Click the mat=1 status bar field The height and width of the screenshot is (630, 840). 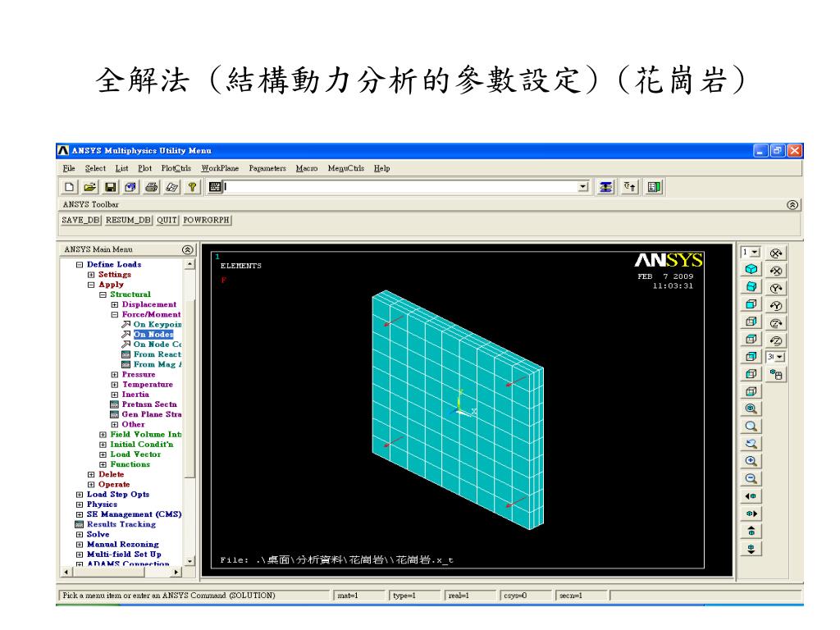(x=358, y=596)
